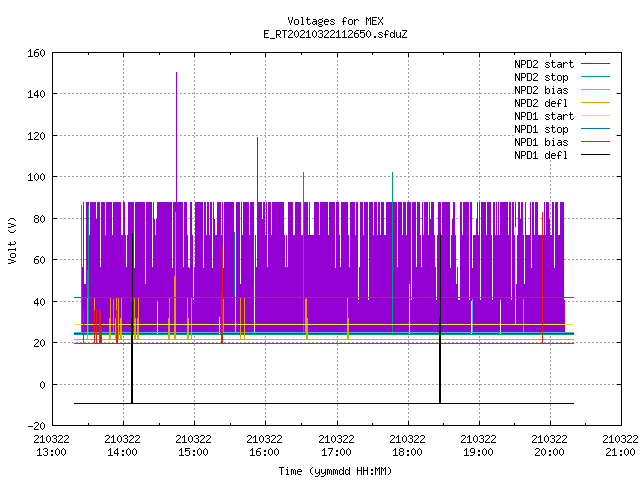
Task: Click the NPD2 start purple legend line
Action: coord(595,64)
